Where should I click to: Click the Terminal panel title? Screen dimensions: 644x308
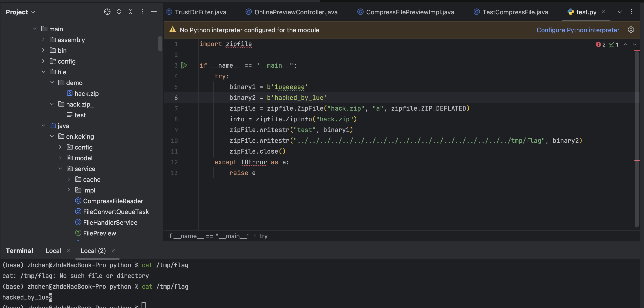pyautogui.click(x=19, y=251)
